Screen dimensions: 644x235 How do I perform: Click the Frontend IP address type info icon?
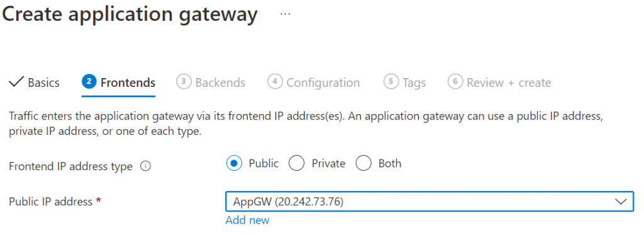[145, 167]
